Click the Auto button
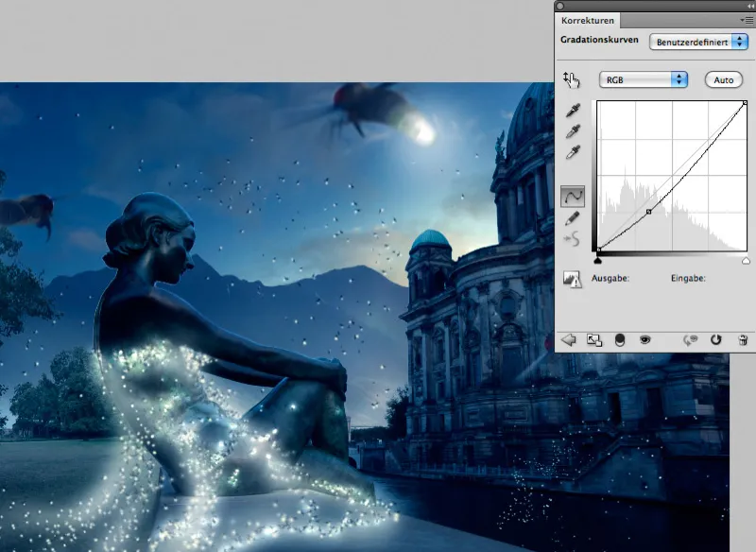Viewport: 756px width, 552px height. (x=723, y=80)
